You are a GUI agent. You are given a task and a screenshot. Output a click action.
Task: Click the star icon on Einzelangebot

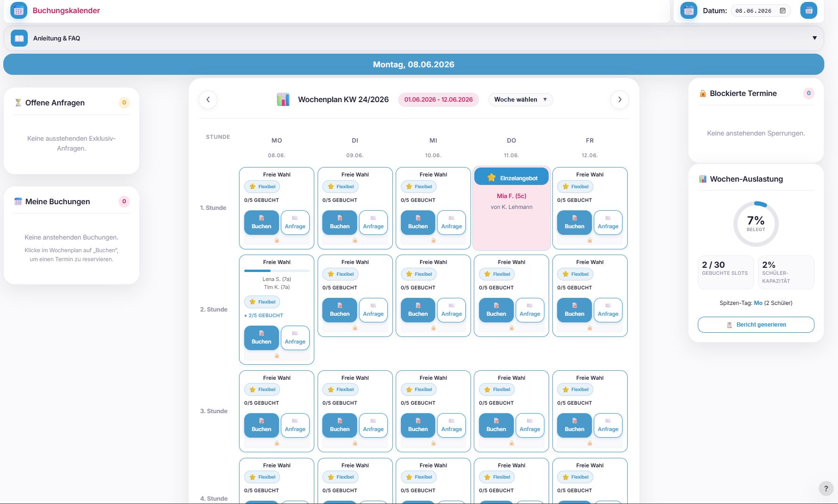pyautogui.click(x=491, y=178)
